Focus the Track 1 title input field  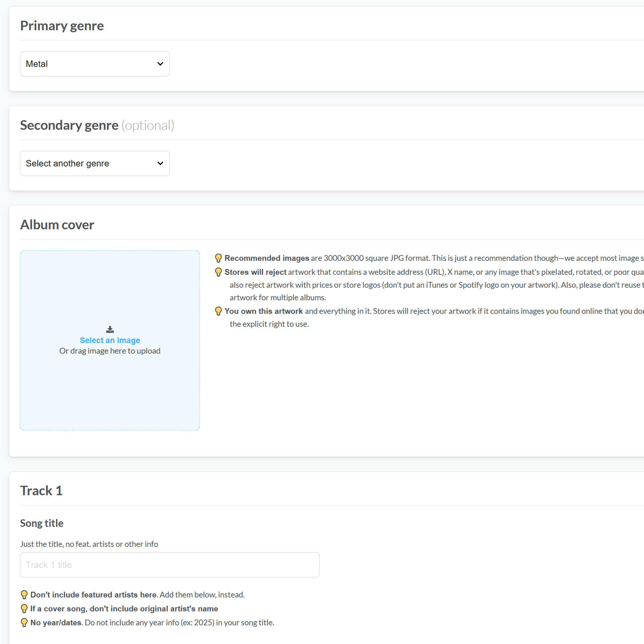170,565
